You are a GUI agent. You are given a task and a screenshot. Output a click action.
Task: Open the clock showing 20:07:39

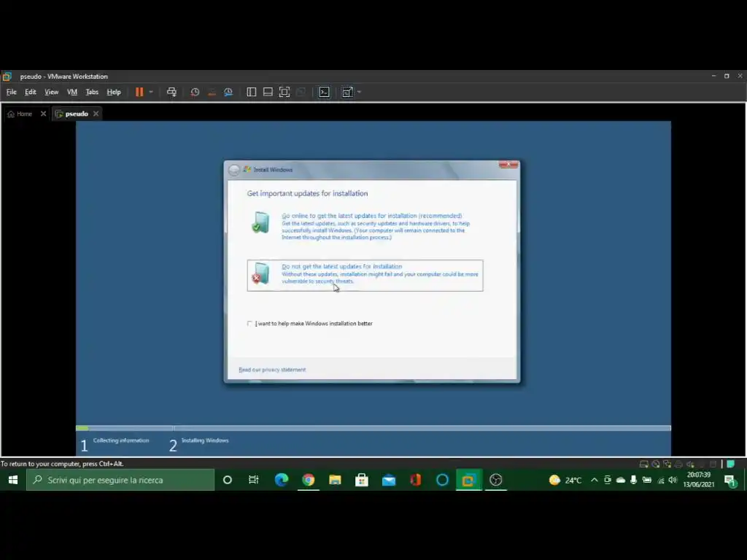point(699,480)
